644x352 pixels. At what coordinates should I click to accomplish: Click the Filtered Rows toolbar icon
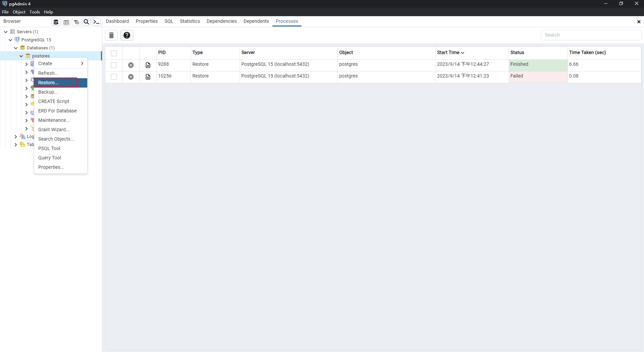pos(76,22)
